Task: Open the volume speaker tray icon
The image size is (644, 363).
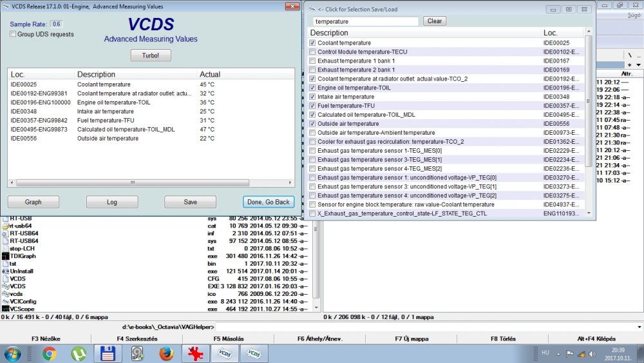Action: click(x=592, y=353)
